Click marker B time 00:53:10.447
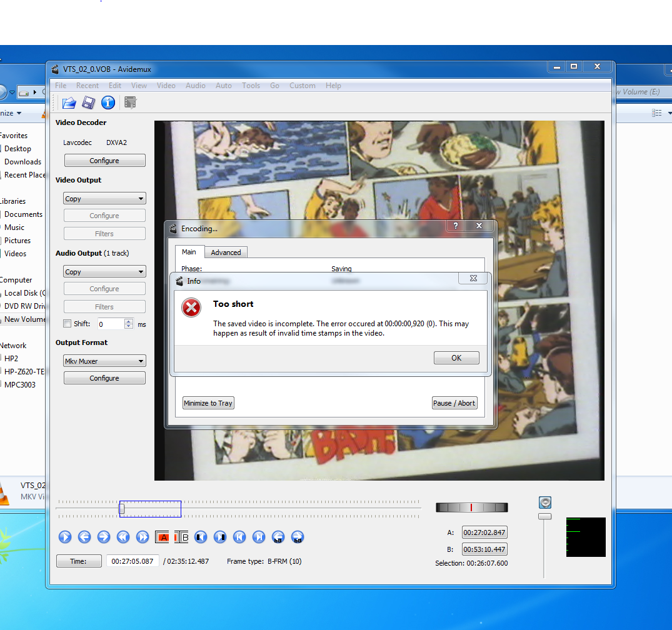 tap(484, 549)
